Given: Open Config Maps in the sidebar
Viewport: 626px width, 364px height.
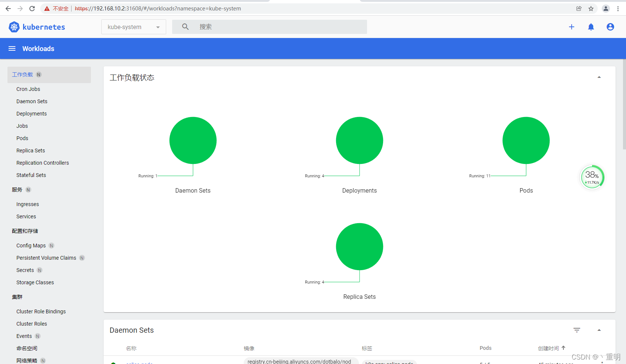Looking at the screenshot, I should point(31,246).
